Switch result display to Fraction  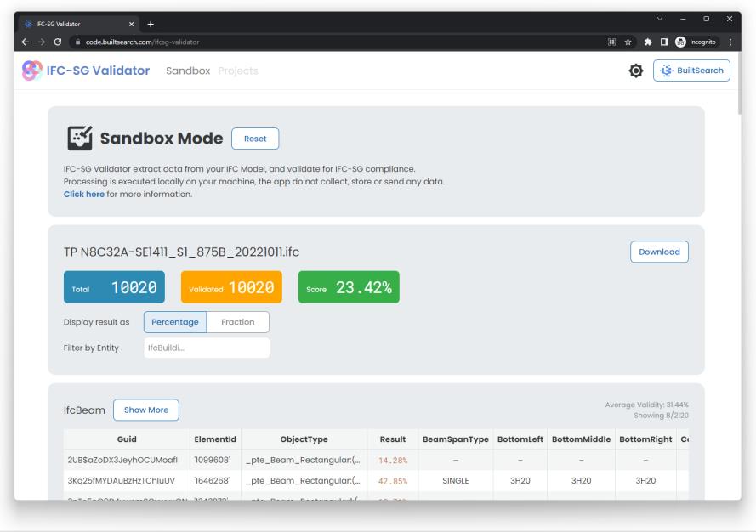point(237,322)
